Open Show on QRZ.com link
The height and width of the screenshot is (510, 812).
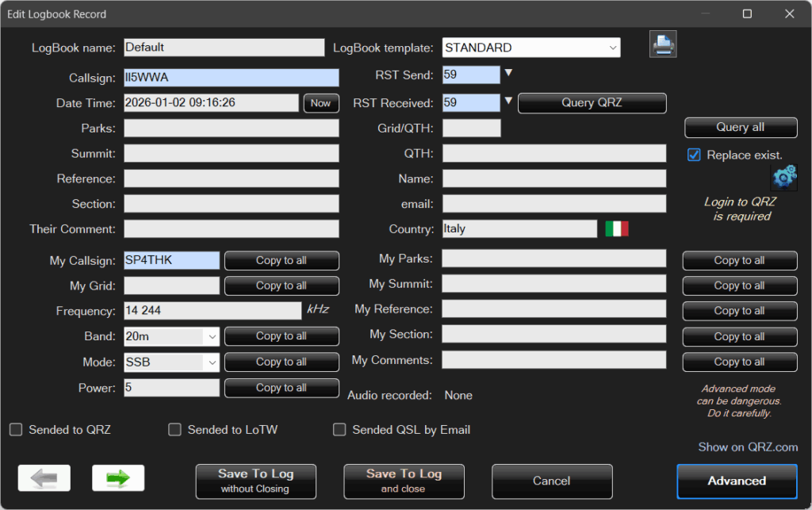tap(748, 447)
